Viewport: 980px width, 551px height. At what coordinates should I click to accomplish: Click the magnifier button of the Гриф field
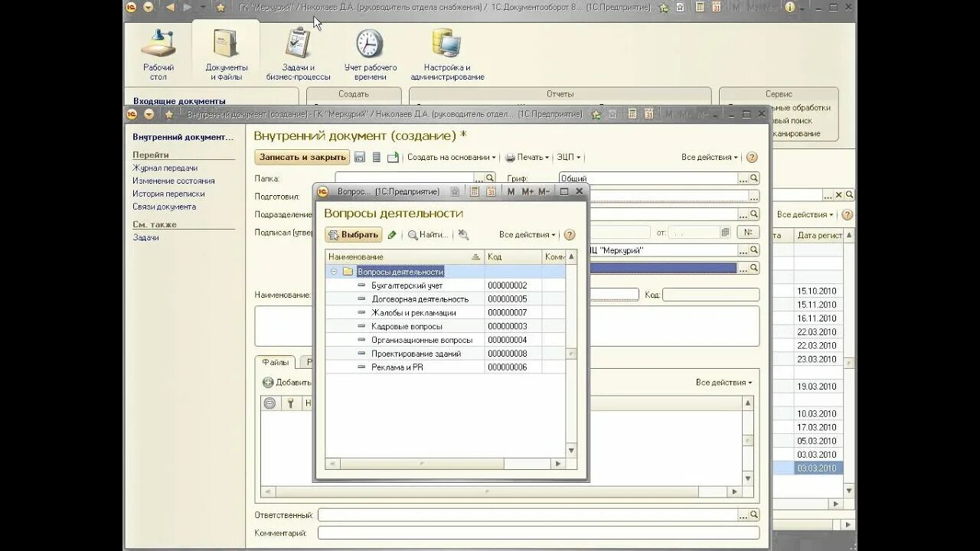[754, 178]
